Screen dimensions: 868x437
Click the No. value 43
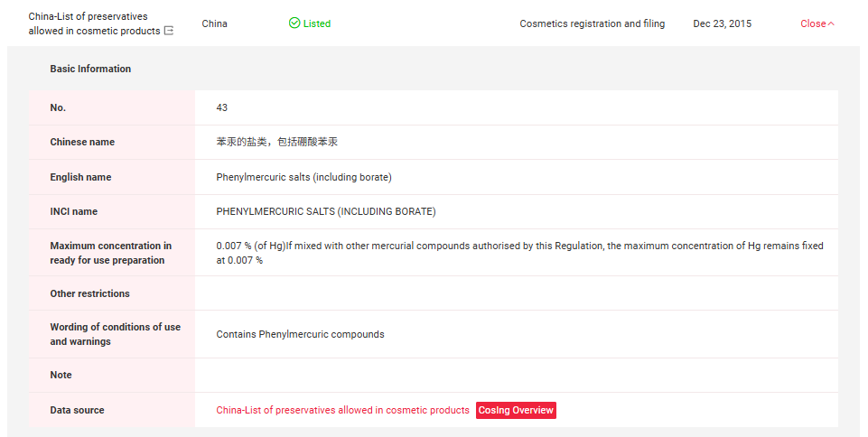(x=222, y=107)
